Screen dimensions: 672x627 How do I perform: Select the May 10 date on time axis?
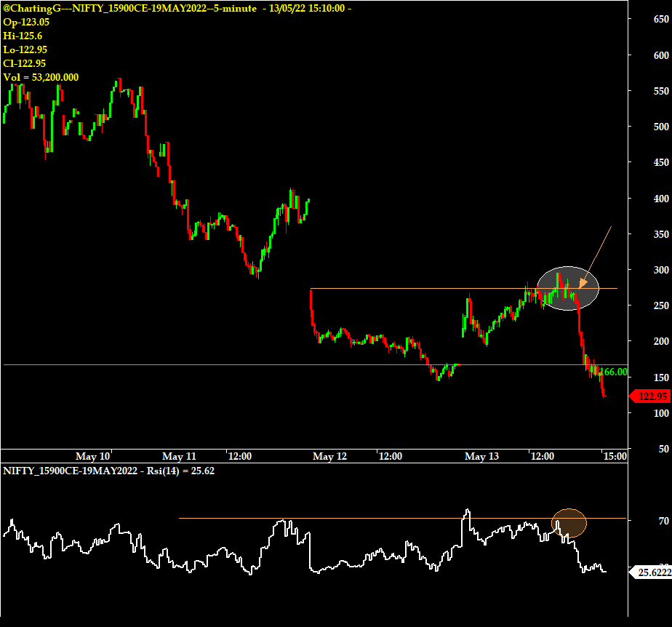[93, 456]
